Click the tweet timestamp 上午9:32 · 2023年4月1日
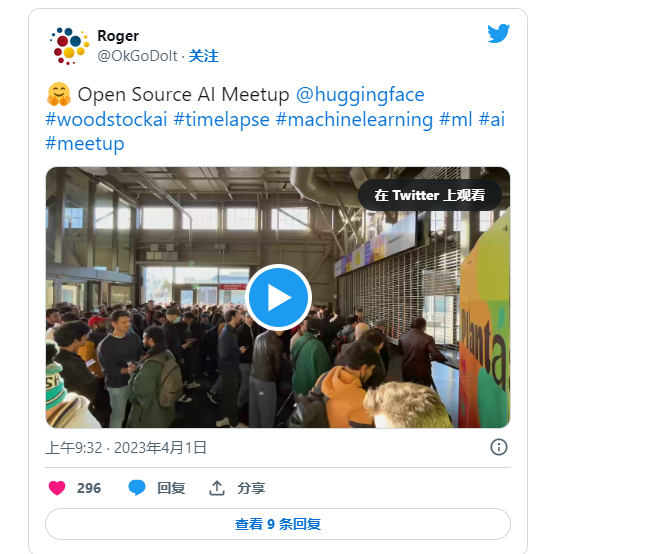 click(x=126, y=447)
